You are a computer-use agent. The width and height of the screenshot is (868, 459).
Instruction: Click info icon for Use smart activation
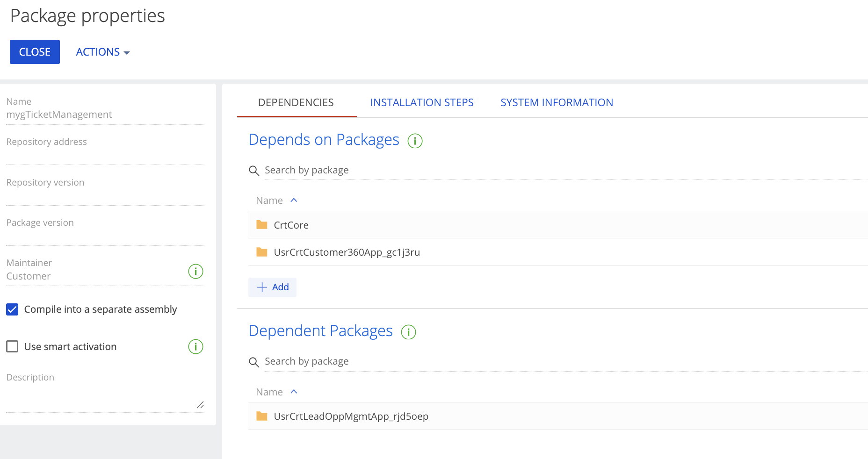pos(195,347)
